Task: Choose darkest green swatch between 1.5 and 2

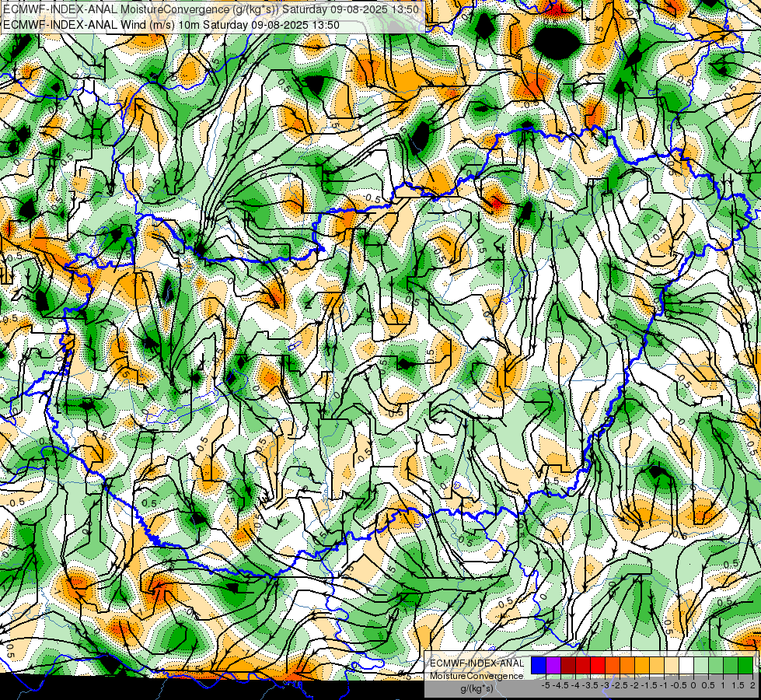Action: point(745,666)
